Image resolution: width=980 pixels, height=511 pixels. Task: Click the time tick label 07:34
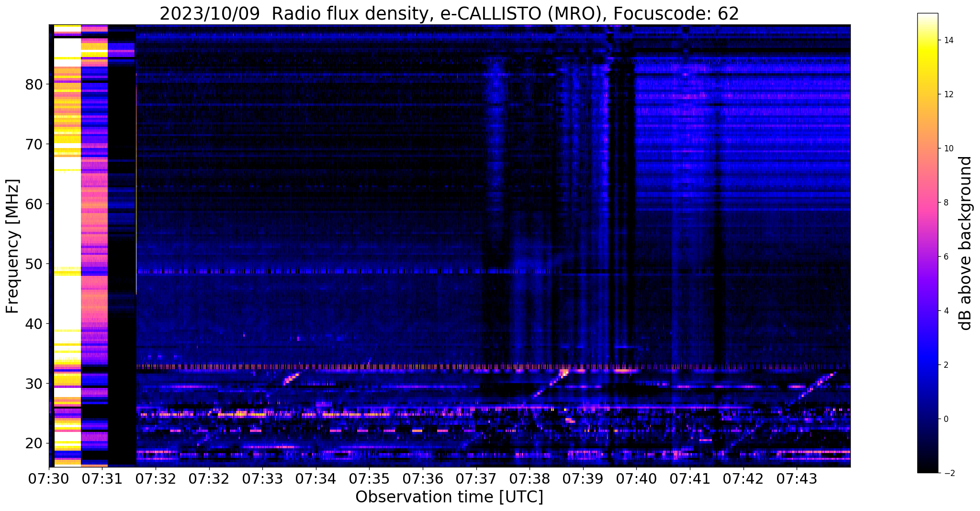click(315, 478)
